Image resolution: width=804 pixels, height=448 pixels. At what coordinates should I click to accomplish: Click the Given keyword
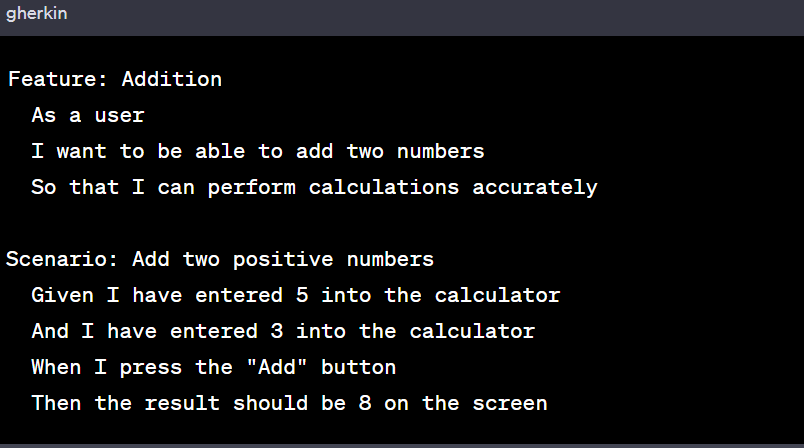[63, 295]
